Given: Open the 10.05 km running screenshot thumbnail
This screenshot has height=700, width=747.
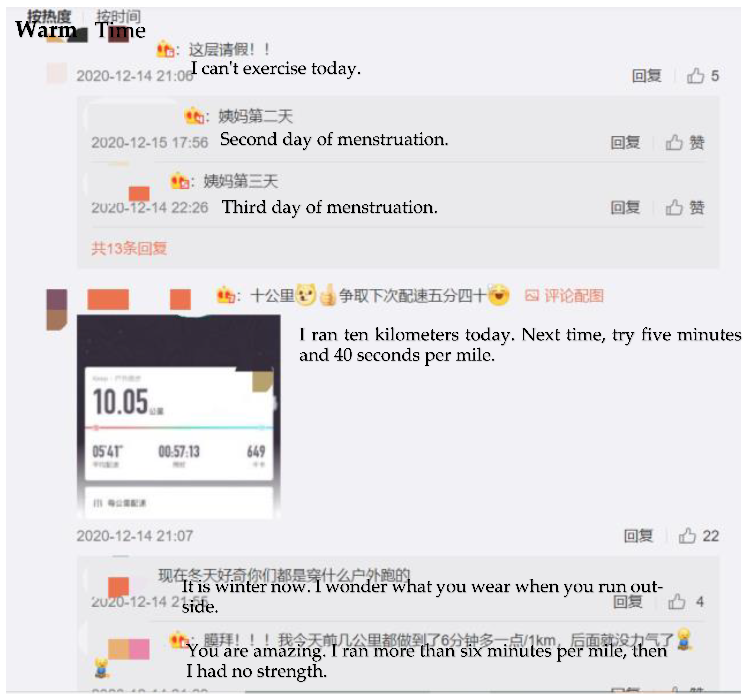Looking at the screenshot, I should [179, 417].
